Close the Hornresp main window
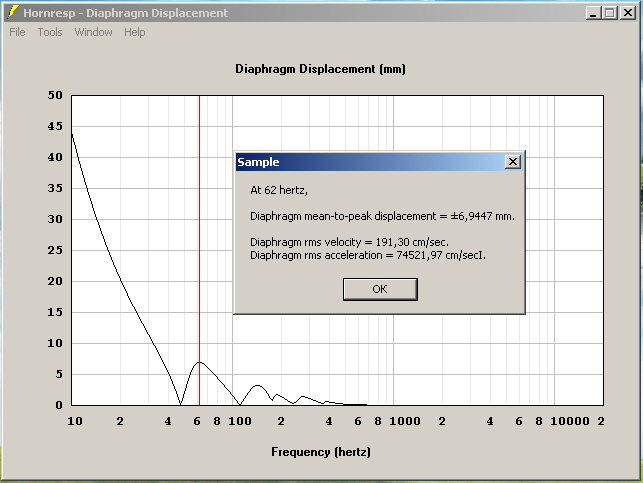643x483 pixels. (x=628, y=13)
